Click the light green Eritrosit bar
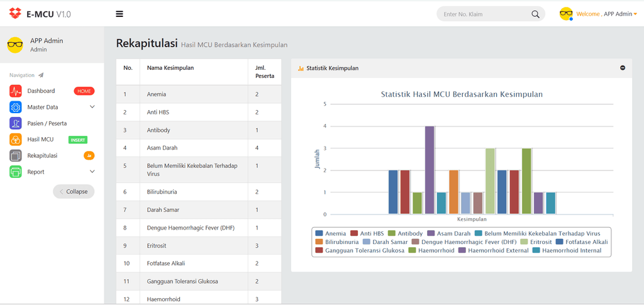 (x=489, y=181)
